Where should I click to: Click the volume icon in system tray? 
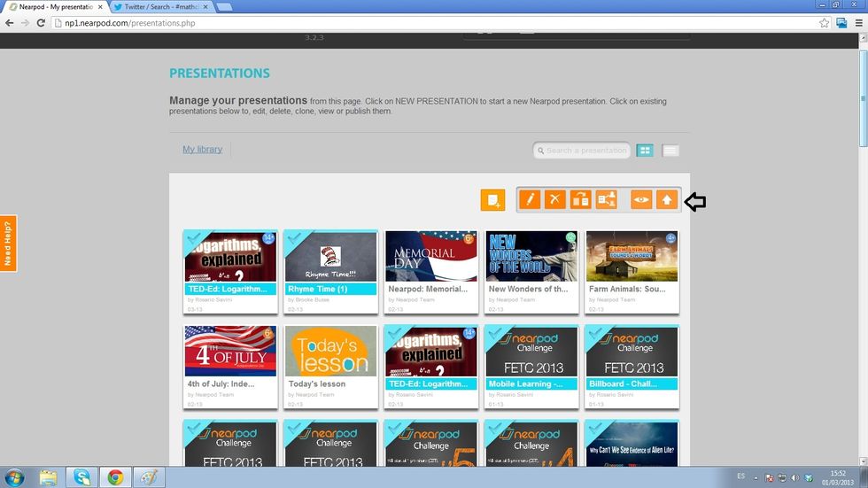(795, 477)
